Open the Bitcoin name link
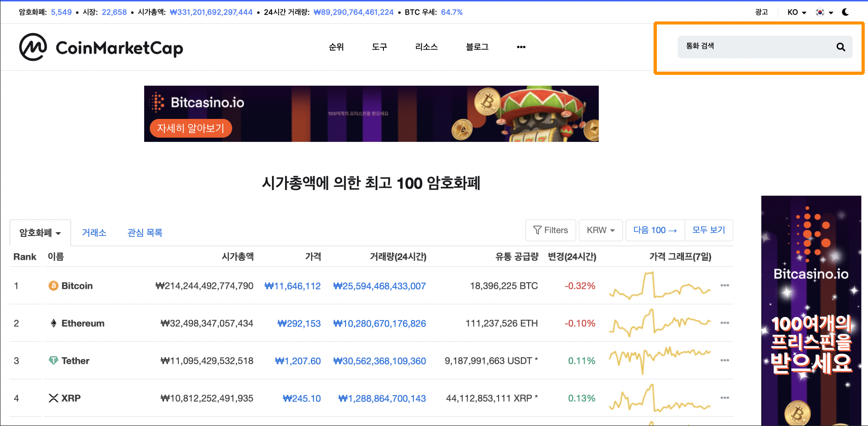Viewport: 868px width, 426px height. pyautogui.click(x=77, y=286)
